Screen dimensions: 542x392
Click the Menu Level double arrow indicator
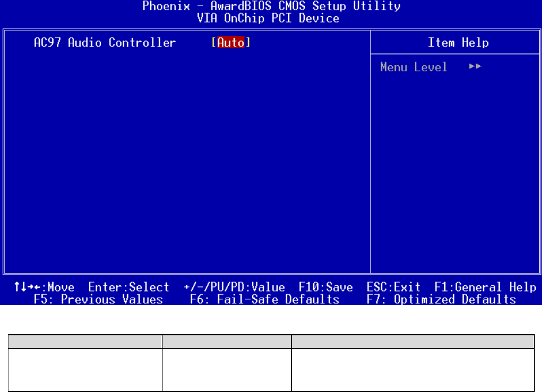coord(475,66)
